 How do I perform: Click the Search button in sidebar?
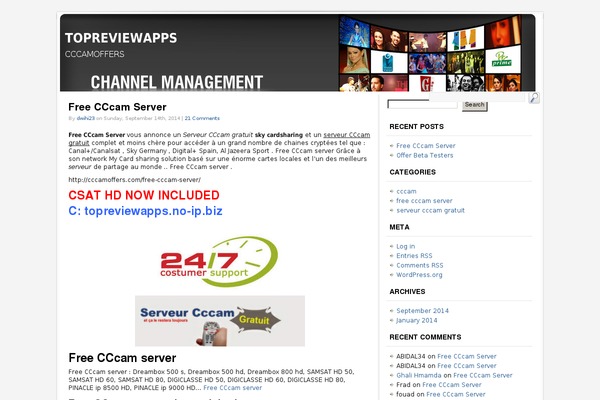[x=474, y=105]
